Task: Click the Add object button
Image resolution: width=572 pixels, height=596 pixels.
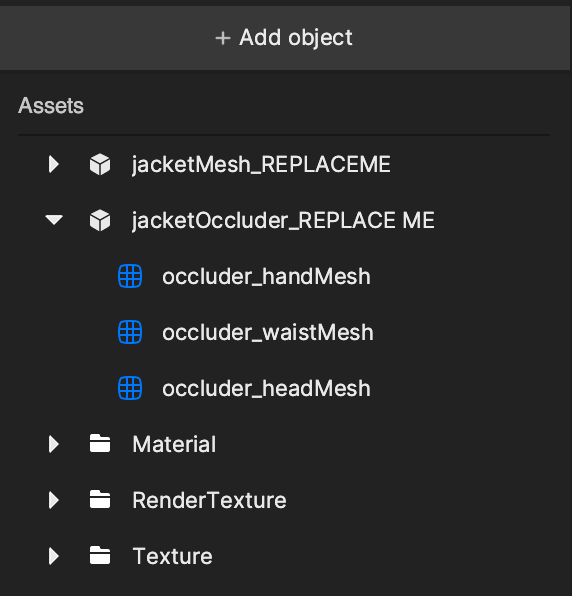Action: coord(285,38)
